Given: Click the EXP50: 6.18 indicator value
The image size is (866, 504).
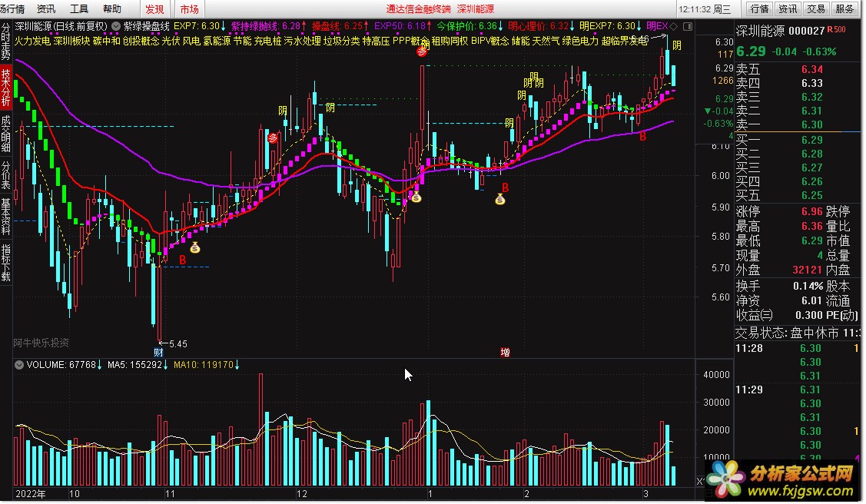Looking at the screenshot, I should (403, 26).
